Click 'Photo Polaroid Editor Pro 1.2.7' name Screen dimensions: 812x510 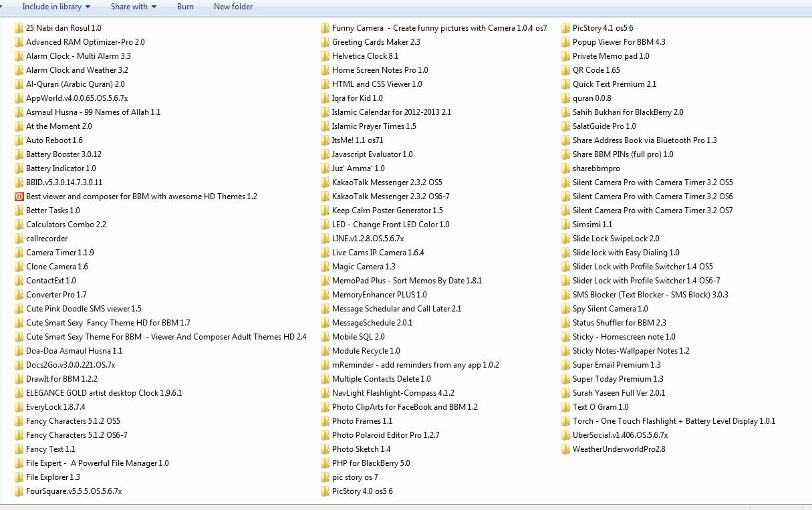coord(386,435)
